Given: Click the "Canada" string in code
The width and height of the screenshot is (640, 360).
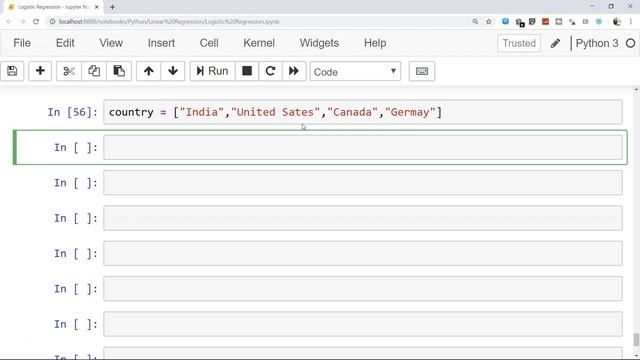Looking at the screenshot, I should click(x=353, y=112).
